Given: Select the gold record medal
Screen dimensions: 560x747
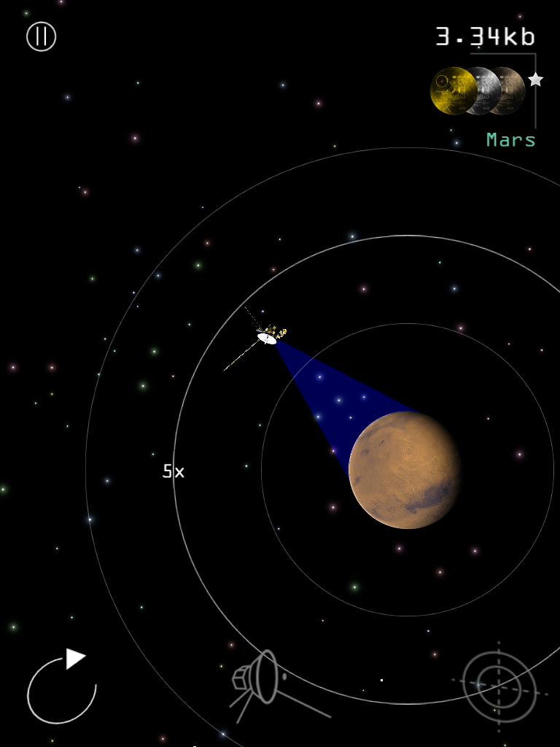Looking at the screenshot, I should [454, 90].
